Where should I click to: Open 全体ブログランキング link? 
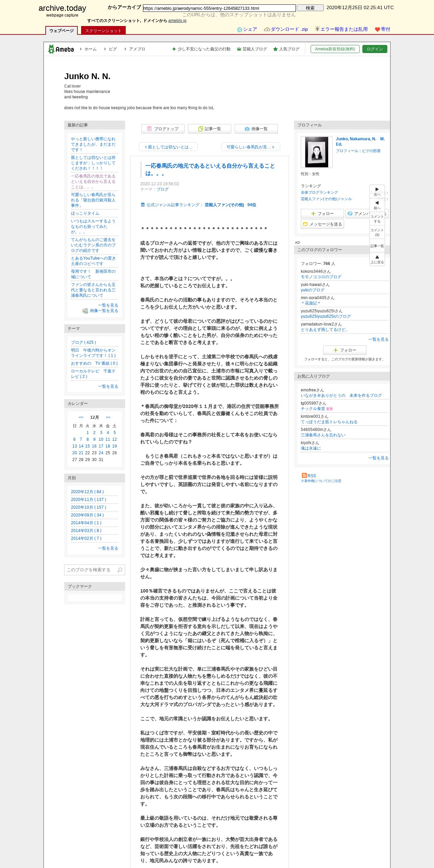tap(319, 192)
